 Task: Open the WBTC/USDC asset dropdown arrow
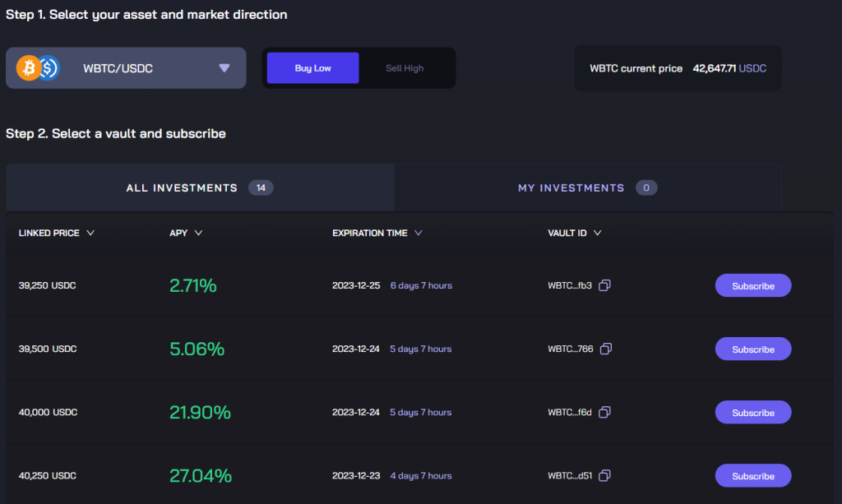tap(224, 68)
